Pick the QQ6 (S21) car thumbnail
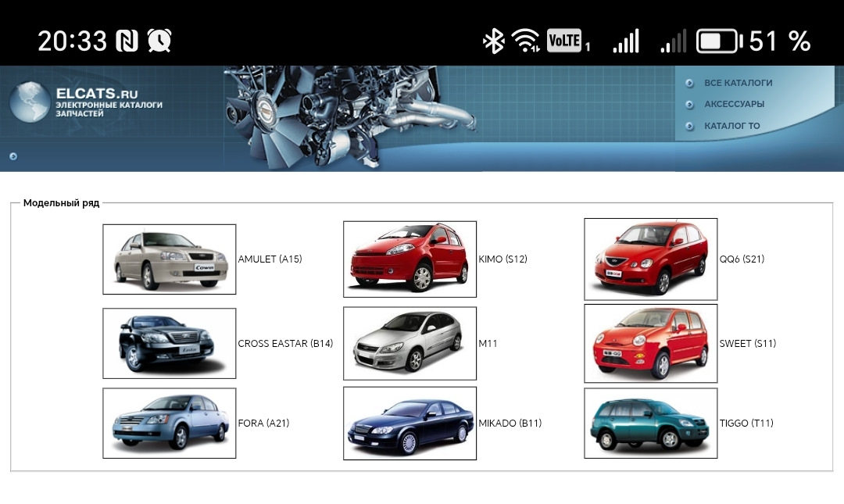844x504 pixels. click(650, 259)
